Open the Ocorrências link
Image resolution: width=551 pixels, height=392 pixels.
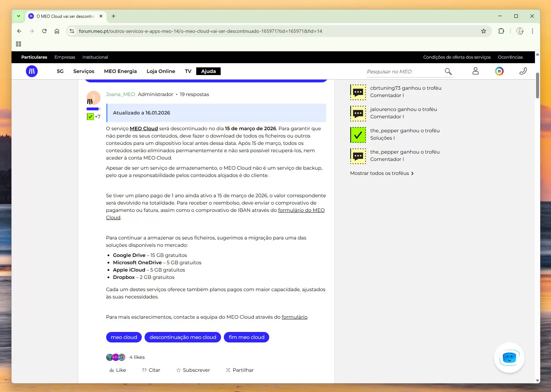point(510,57)
